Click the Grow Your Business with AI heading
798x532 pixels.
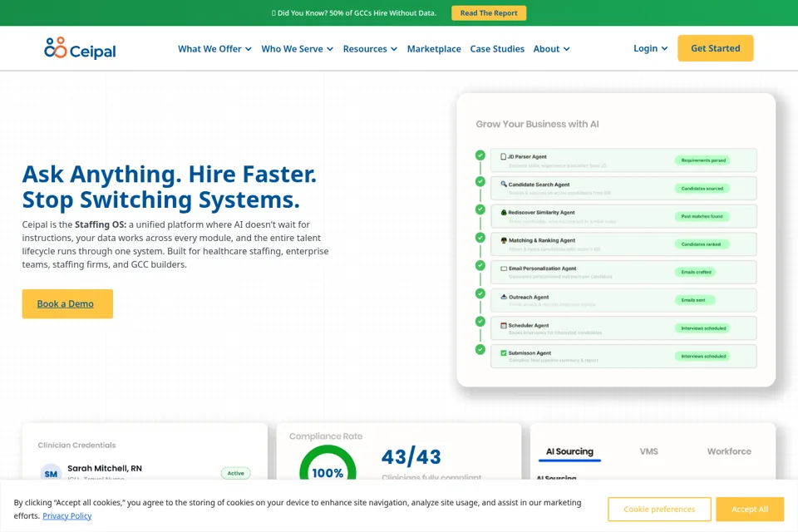coord(537,124)
